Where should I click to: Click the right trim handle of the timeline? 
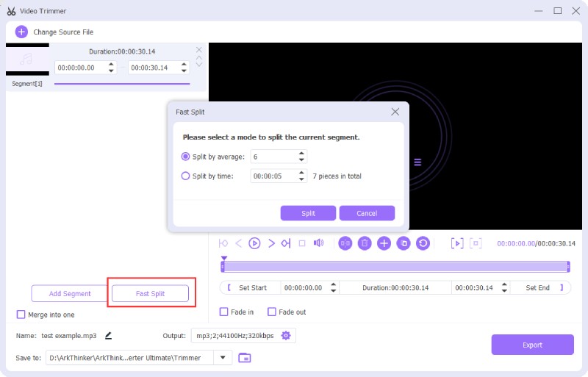click(x=568, y=267)
